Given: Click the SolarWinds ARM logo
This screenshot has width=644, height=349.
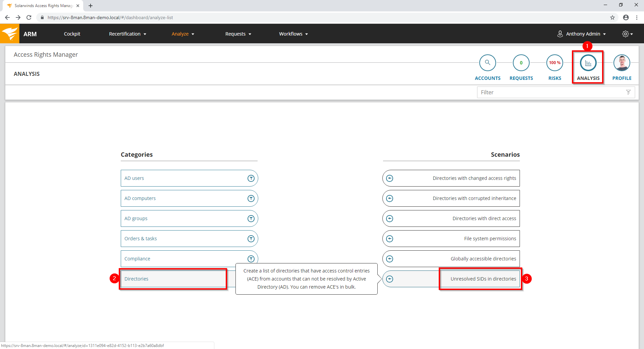Looking at the screenshot, I should (10, 34).
